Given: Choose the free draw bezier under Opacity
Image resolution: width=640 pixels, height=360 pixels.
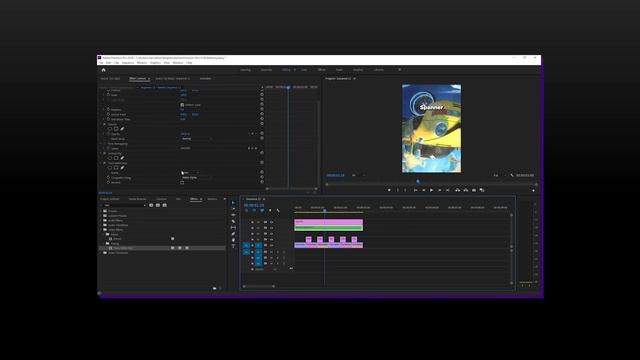Looking at the screenshot, I should point(122,129).
